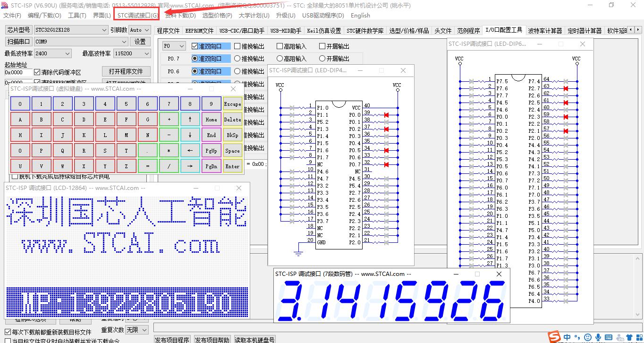Click the red LED at pin 34 P0.5
644x343 pixels.
(386, 150)
